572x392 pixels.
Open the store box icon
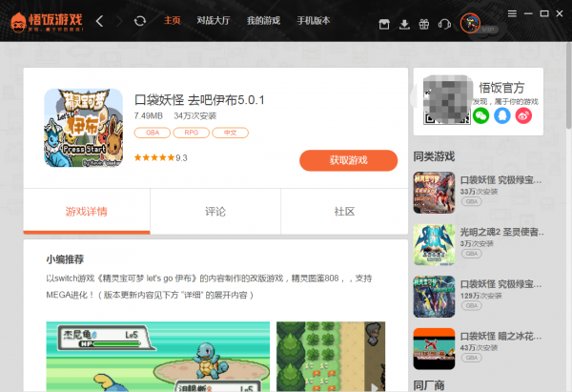pos(384,25)
